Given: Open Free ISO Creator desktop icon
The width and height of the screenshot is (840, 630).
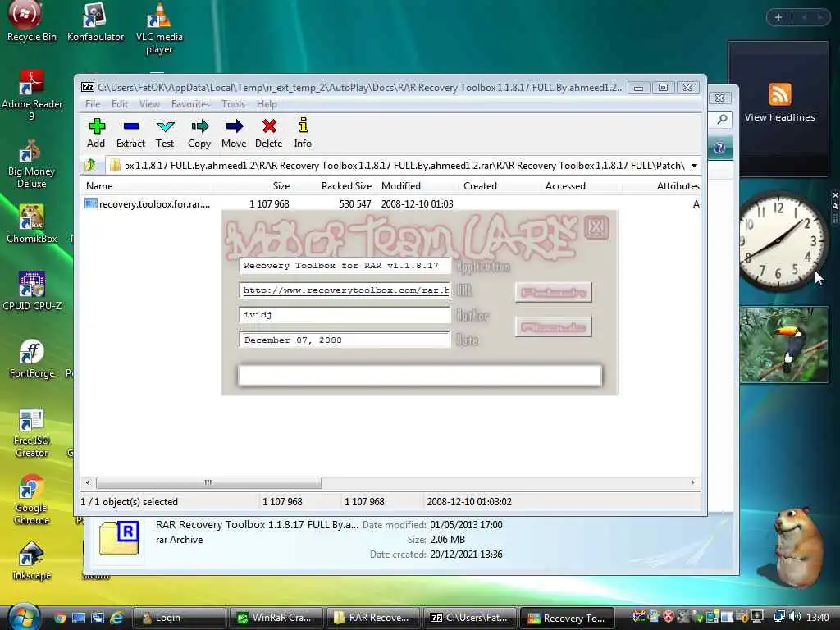Looking at the screenshot, I should click(x=32, y=433).
